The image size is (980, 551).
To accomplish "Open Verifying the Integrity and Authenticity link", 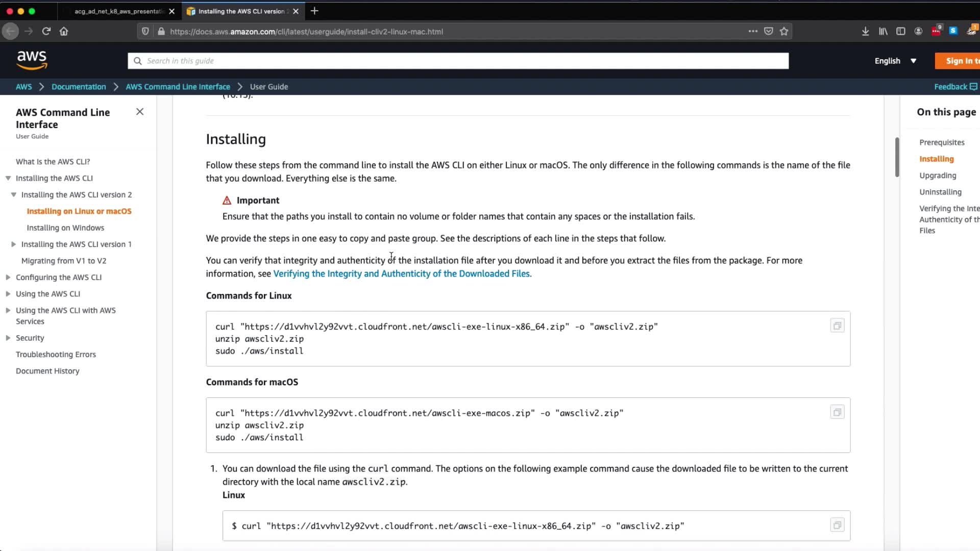I will pyautogui.click(x=402, y=273).
